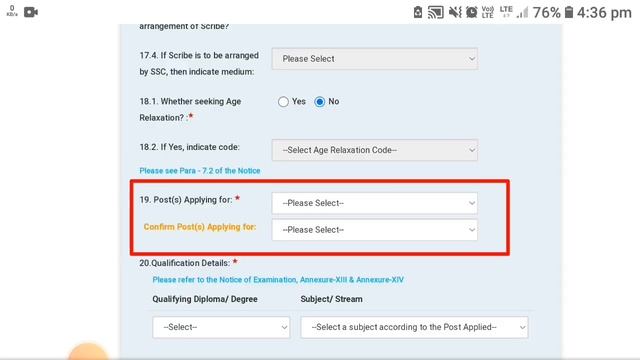
Task: Open the Post(s) Applying for dropdown
Action: click(375, 203)
